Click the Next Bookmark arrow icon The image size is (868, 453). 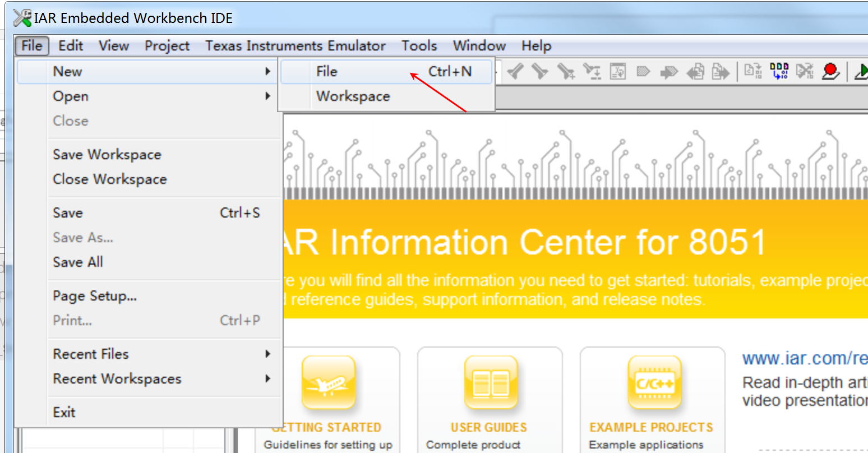click(x=669, y=72)
